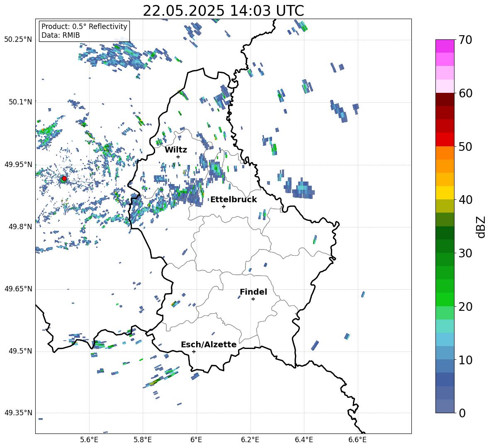Click the colorbar tick label 10
This screenshot has width=491, height=448.
point(465,360)
